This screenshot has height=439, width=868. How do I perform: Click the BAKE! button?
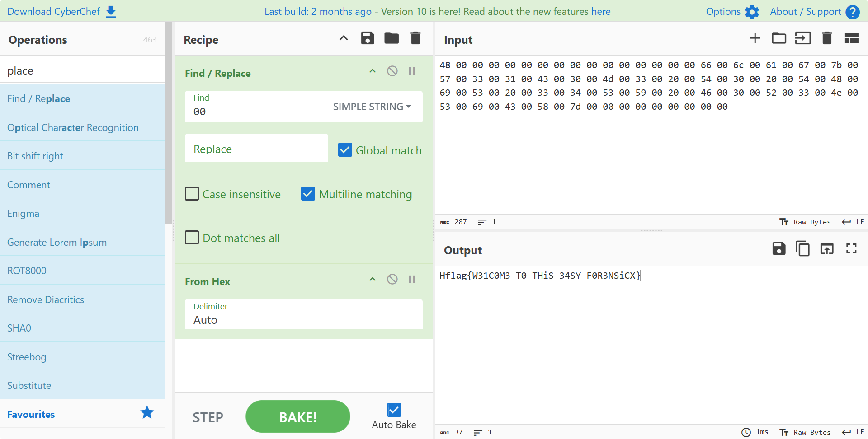298,416
